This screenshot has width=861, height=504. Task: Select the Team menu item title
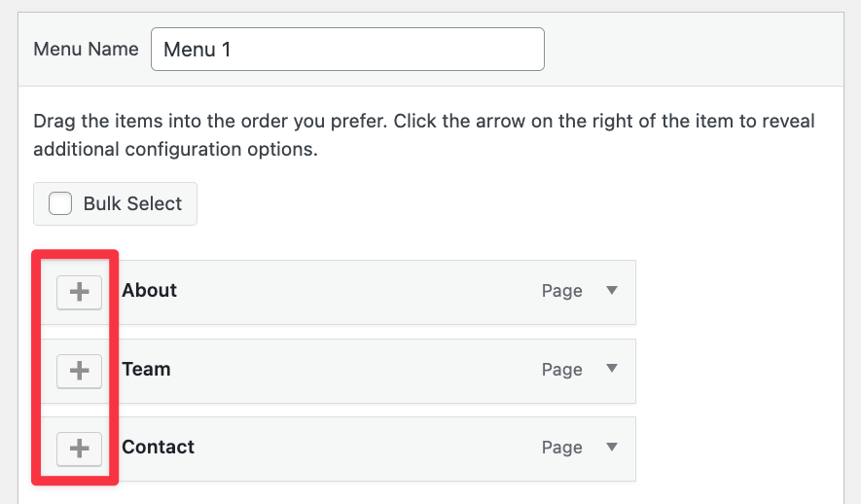(146, 369)
